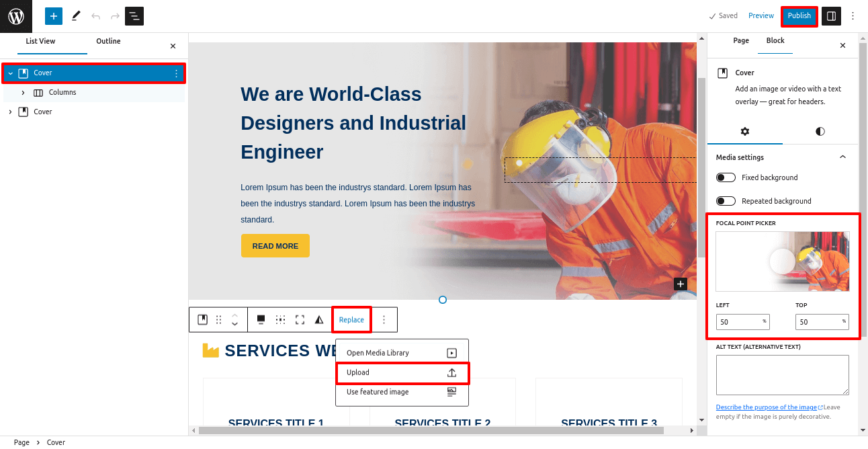The height and width of the screenshot is (449, 868).
Task: Switch to the Outline tab
Action: pyautogui.click(x=108, y=42)
